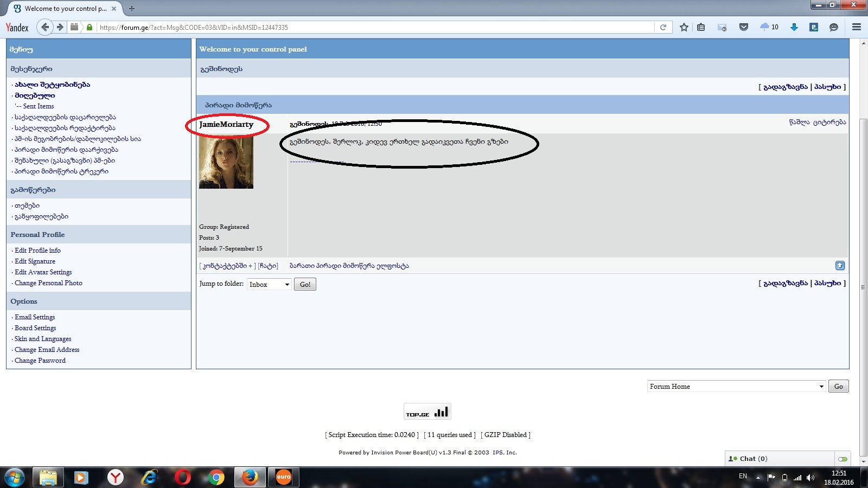The width and height of the screenshot is (868, 488).
Task: Click the ციტირება quote link on the message
Action: coord(829,123)
